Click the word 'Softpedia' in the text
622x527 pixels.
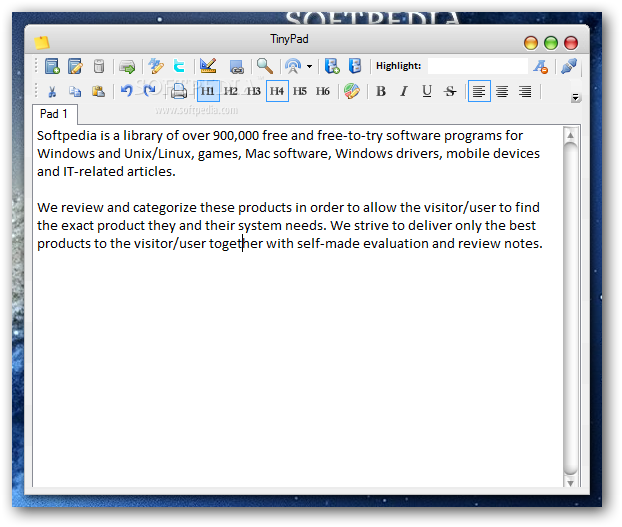coord(67,136)
